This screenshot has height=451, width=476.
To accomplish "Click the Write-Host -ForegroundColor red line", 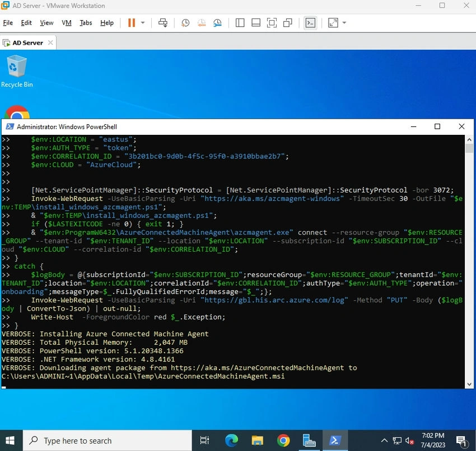I will pos(128,317).
